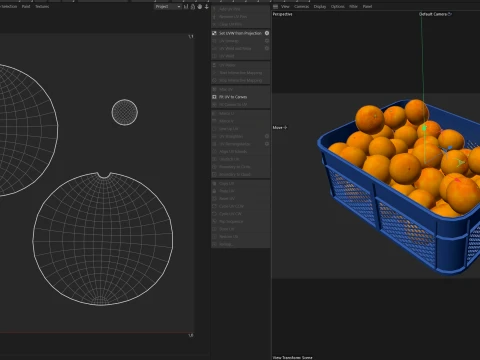The image size is (480, 360).
Task: Click the Line Up UV icon
Action: pyautogui.click(x=214, y=129)
